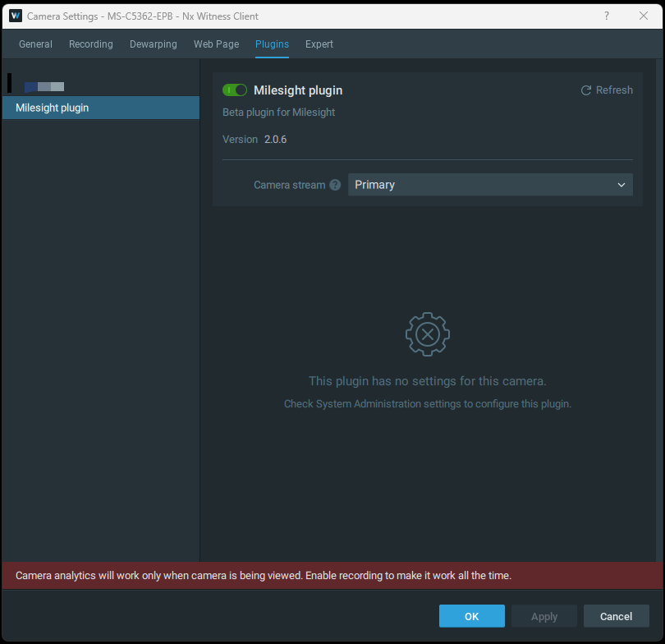Click the Nx Witness app icon
This screenshot has width=665, height=644.
point(16,16)
